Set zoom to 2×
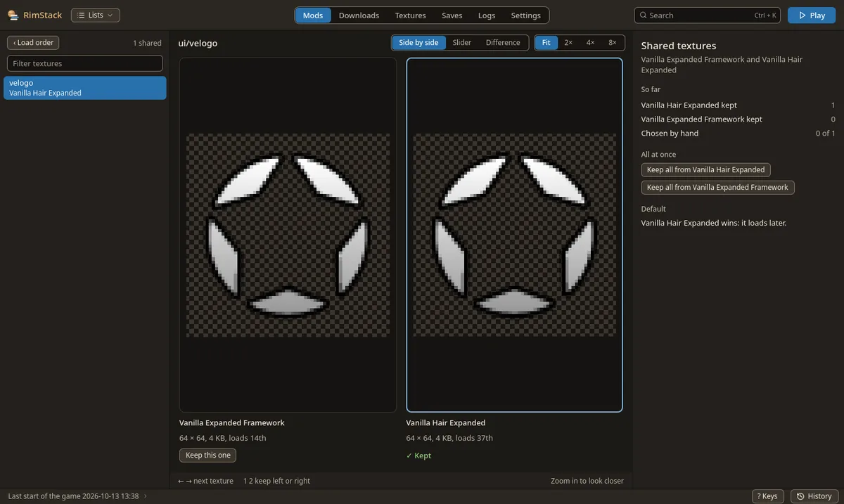 click(568, 43)
